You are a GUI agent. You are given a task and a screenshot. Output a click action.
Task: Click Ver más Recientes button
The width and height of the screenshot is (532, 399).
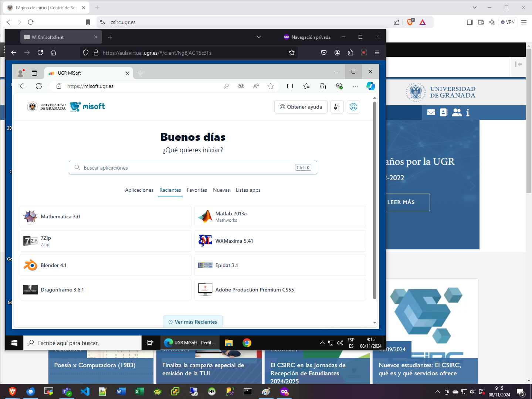click(193, 321)
